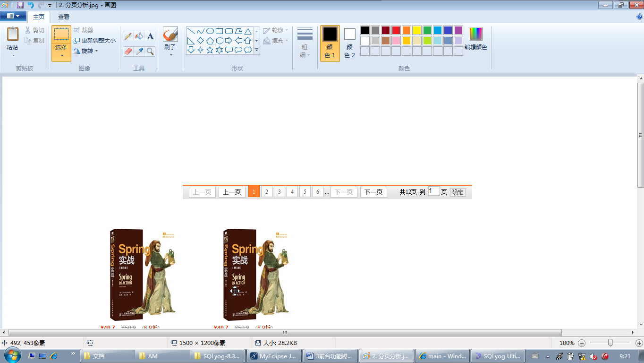Pick the green color swatch

tap(427, 30)
